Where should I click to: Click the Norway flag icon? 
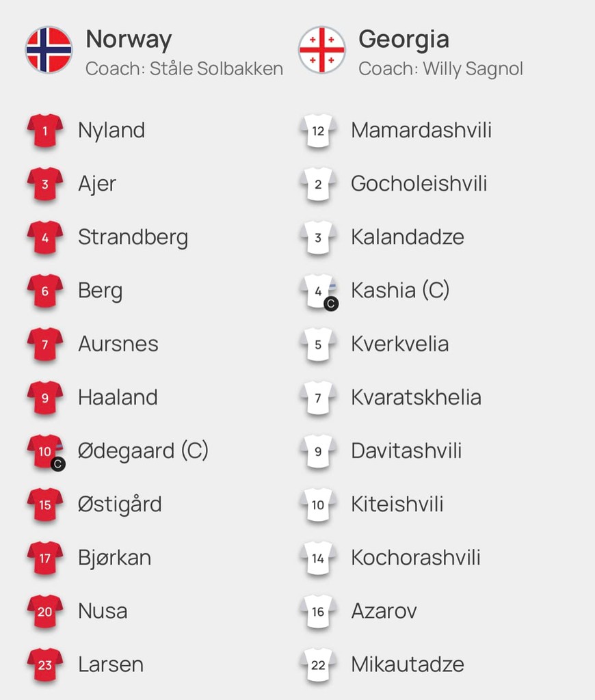[x=49, y=49]
